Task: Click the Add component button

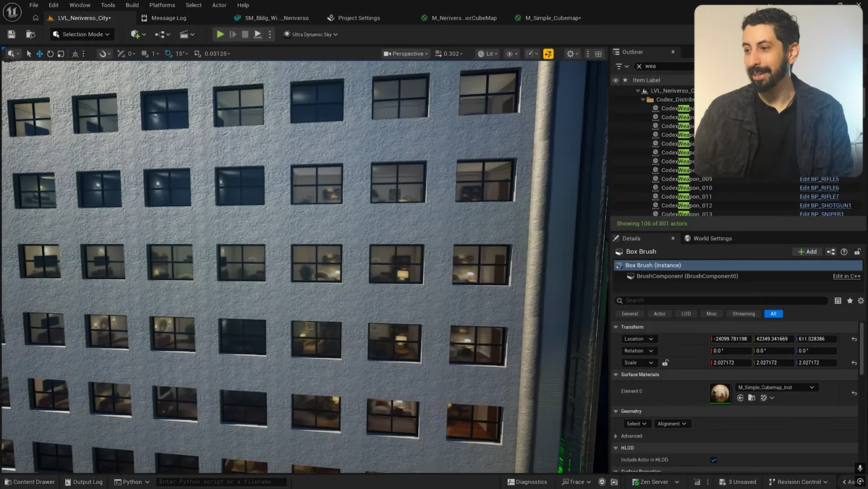Action: [807, 252]
